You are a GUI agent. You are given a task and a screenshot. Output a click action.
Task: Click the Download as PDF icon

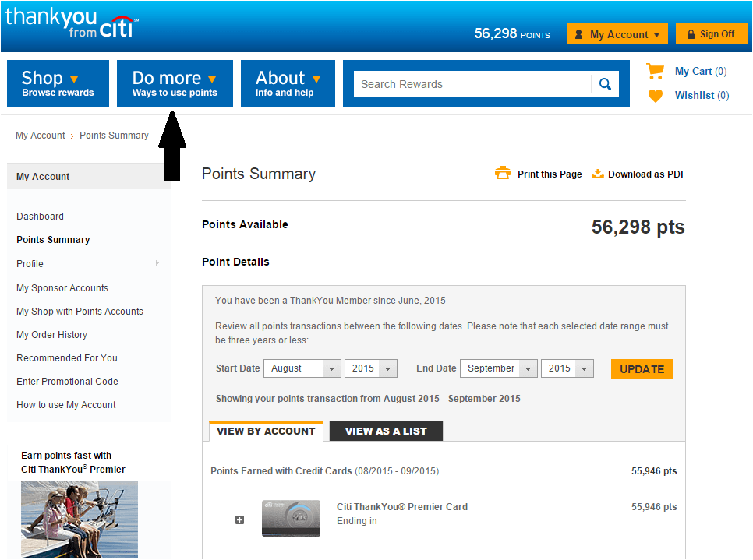click(x=598, y=174)
